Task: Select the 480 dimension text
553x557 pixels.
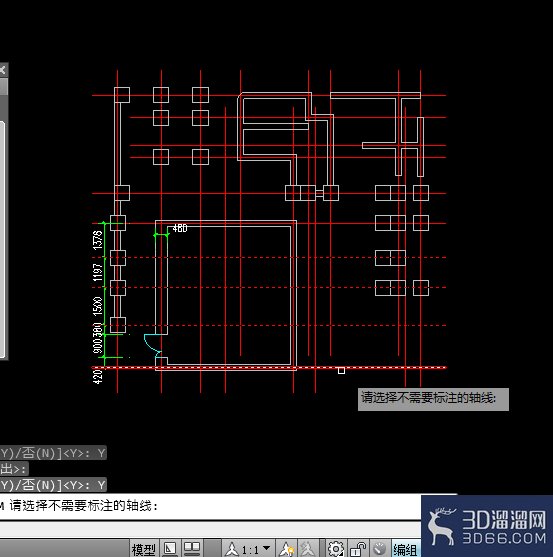Action: (x=180, y=228)
